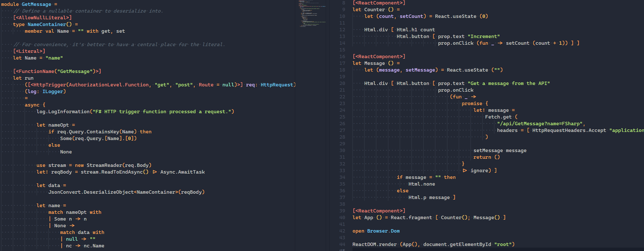Click the AllowNullLiteral attribute
The image size is (644, 251).
click(42, 18)
